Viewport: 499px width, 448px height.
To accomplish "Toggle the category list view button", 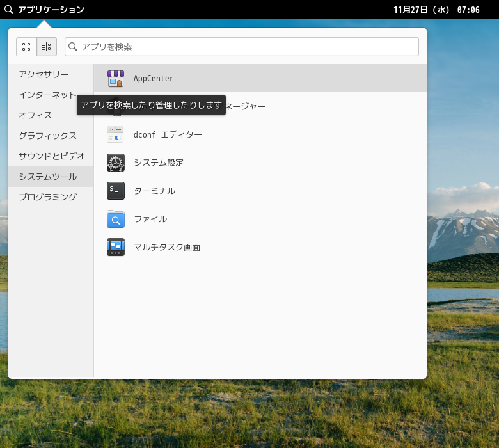I will click(47, 47).
